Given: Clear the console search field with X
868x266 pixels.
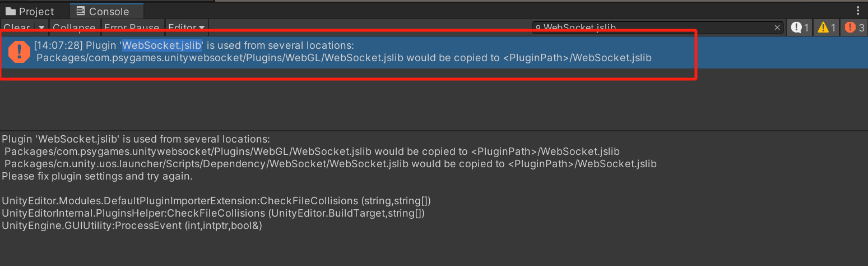Looking at the screenshot, I should (777, 27).
